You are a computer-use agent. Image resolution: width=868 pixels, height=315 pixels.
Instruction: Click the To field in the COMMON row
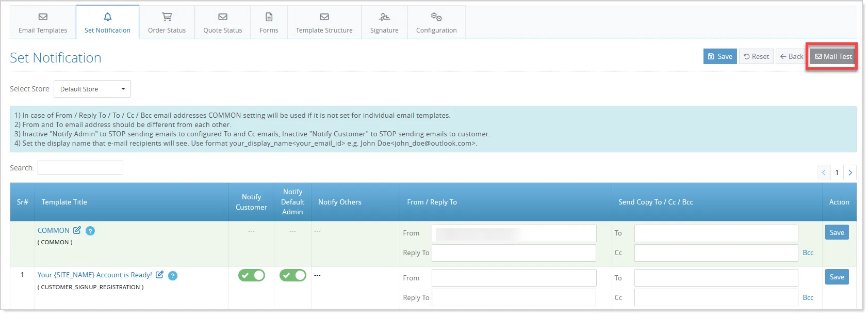(716, 233)
